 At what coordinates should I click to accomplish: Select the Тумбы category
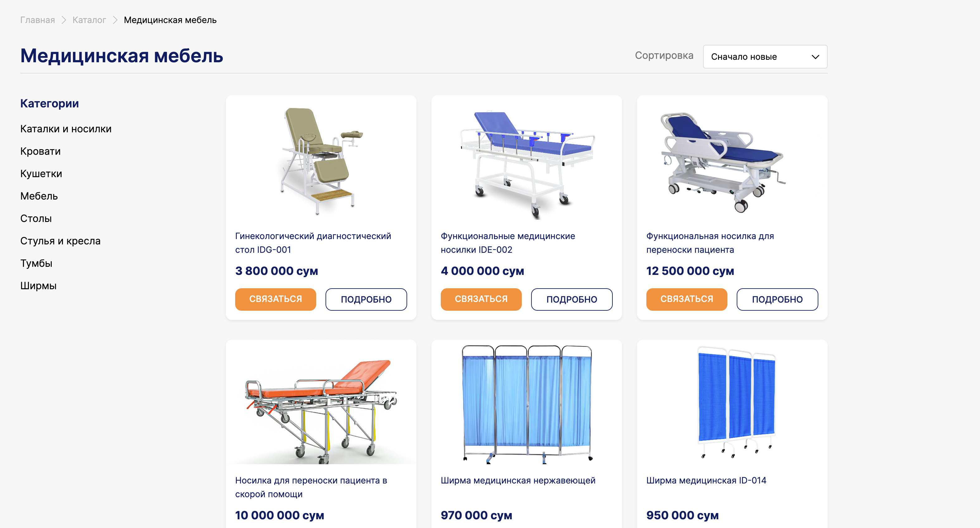[36, 263]
